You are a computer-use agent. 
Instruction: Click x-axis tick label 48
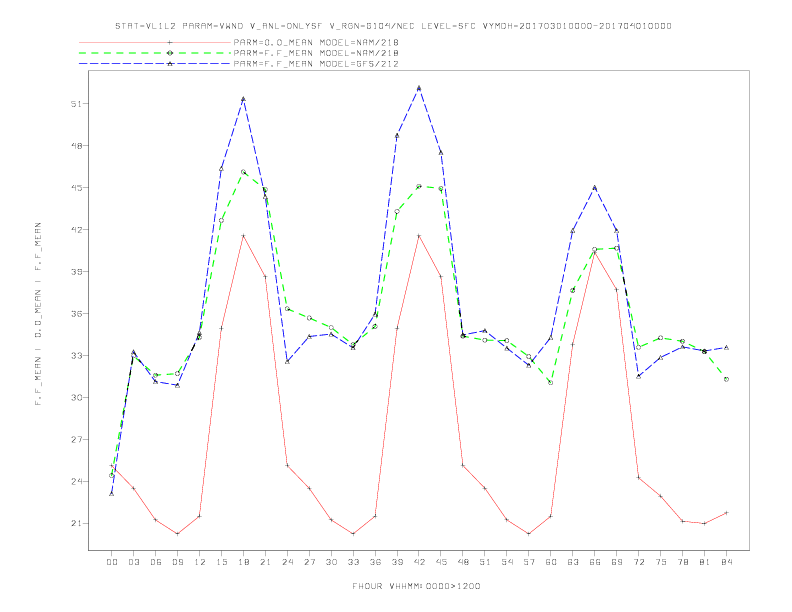(x=463, y=562)
